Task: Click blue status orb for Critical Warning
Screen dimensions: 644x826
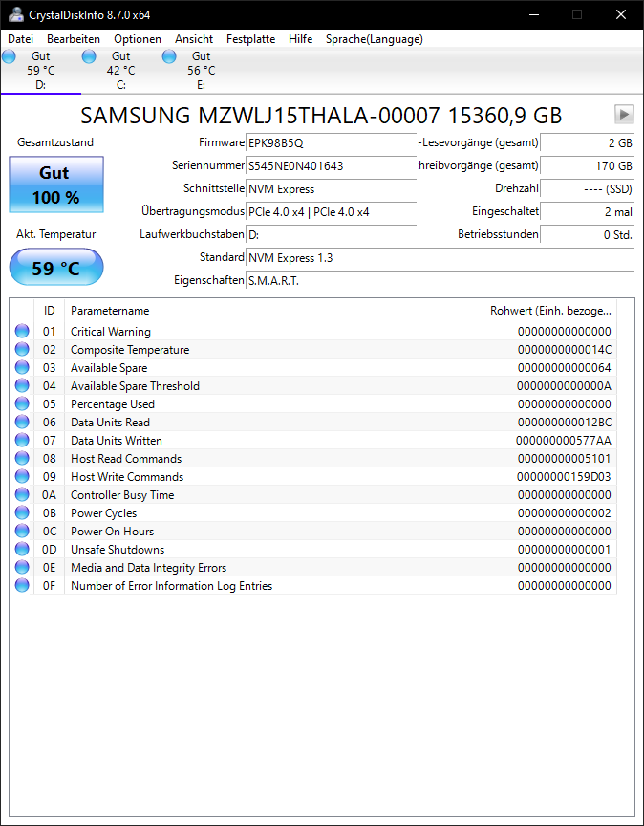Action: coord(22,332)
